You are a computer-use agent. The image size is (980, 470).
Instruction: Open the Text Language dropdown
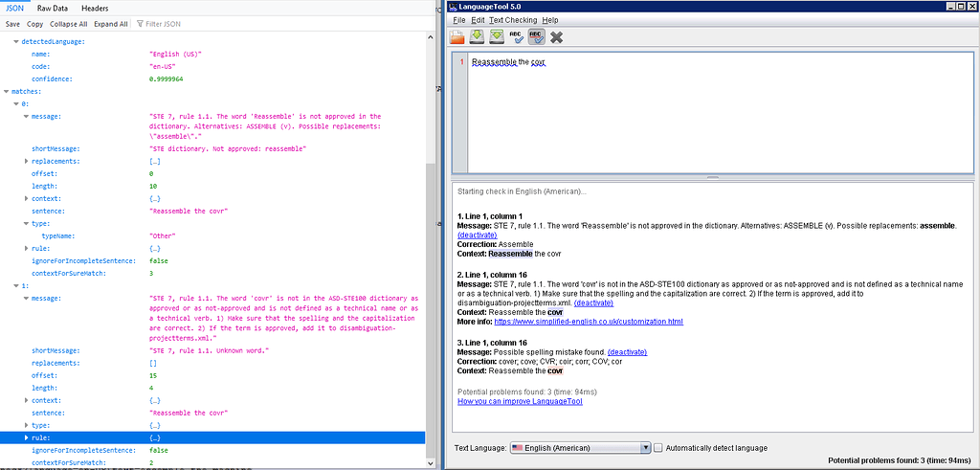581,447
